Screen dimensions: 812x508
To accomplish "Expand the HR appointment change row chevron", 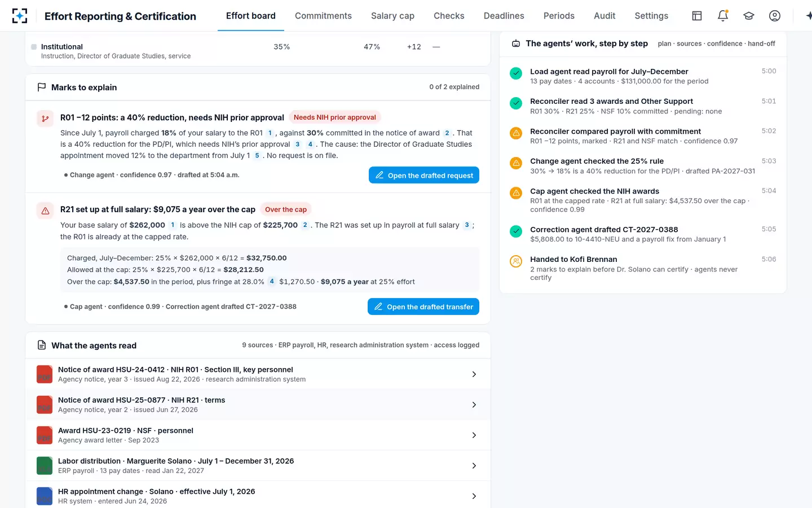I will tap(474, 496).
